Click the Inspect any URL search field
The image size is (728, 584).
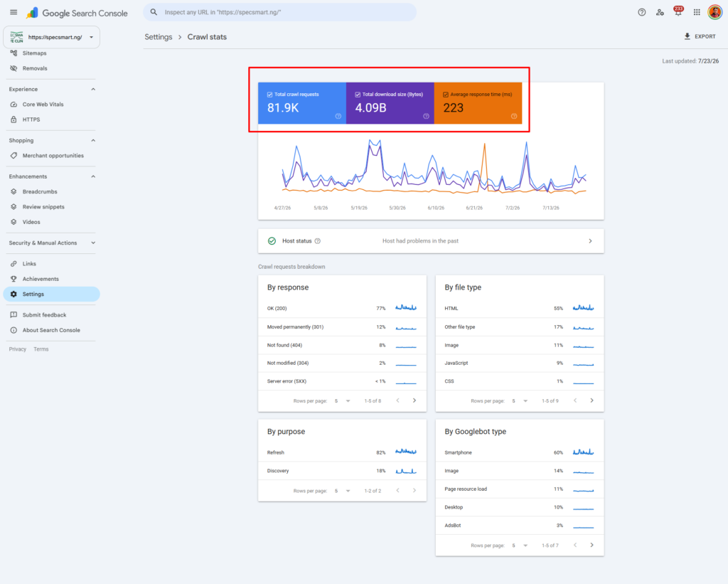279,13
